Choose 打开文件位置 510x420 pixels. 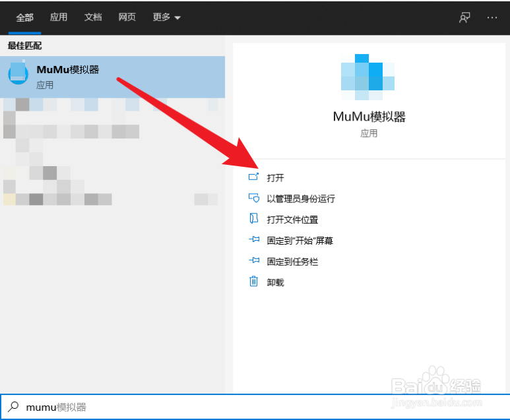tap(292, 220)
